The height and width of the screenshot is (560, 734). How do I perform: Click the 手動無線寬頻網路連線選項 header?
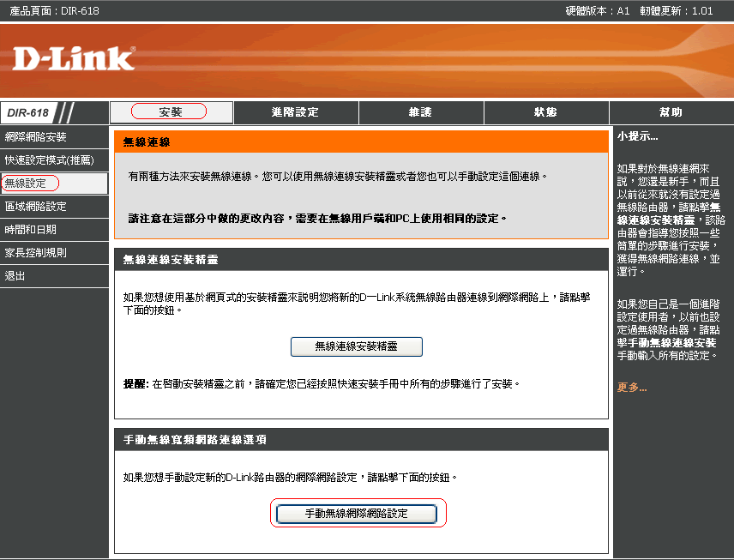tap(361, 440)
